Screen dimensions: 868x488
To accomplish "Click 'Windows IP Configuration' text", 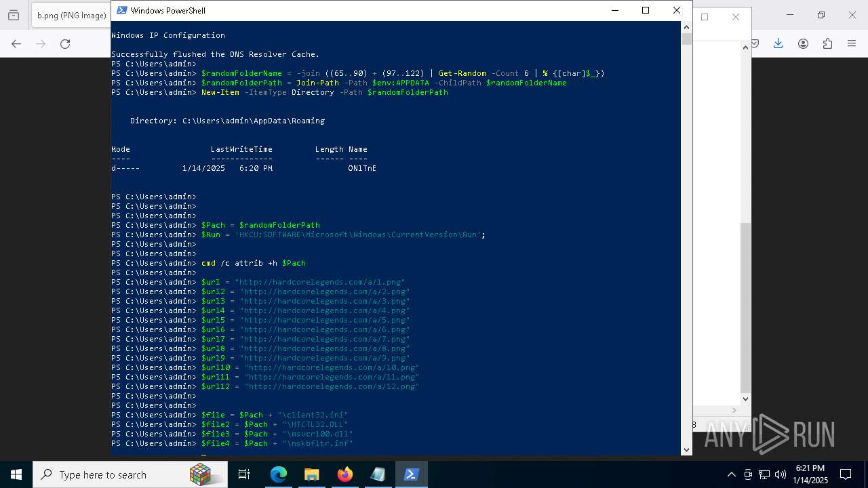I will pos(168,35).
